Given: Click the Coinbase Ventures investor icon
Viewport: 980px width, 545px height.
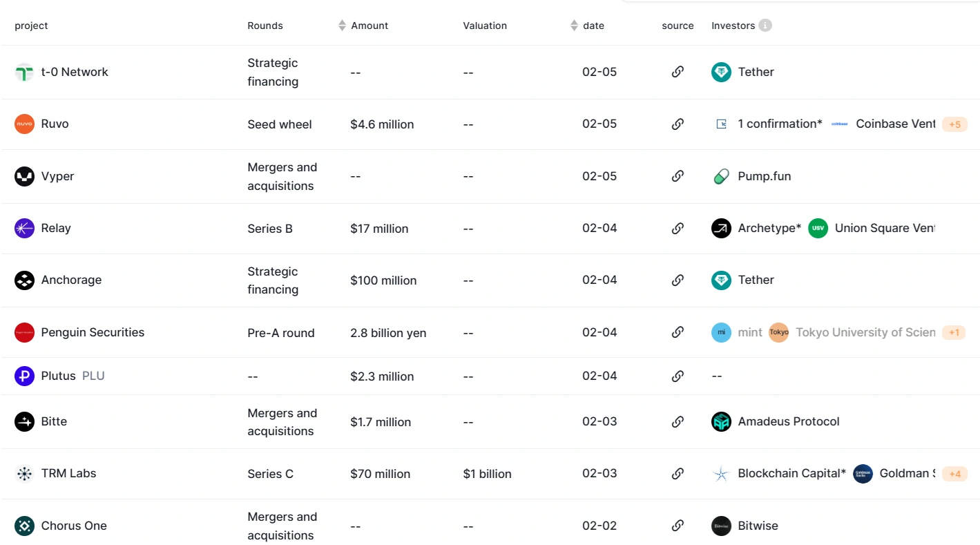Looking at the screenshot, I should pos(840,124).
